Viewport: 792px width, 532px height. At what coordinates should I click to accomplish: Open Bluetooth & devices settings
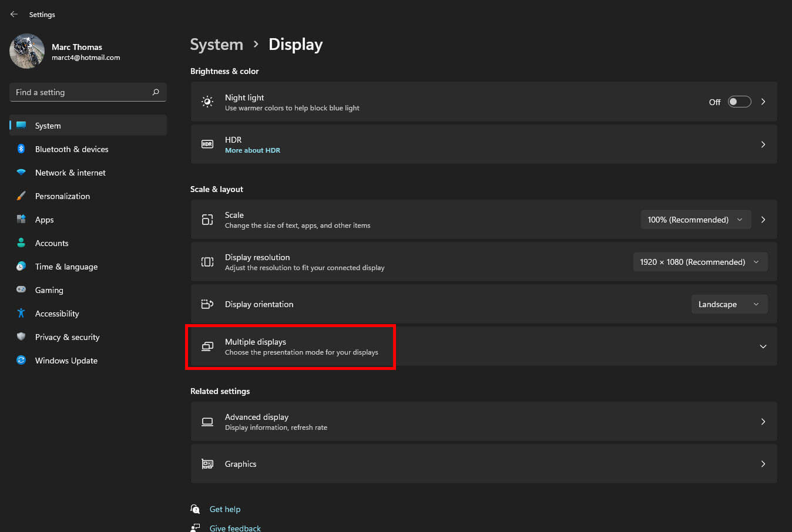[x=88, y=149]
